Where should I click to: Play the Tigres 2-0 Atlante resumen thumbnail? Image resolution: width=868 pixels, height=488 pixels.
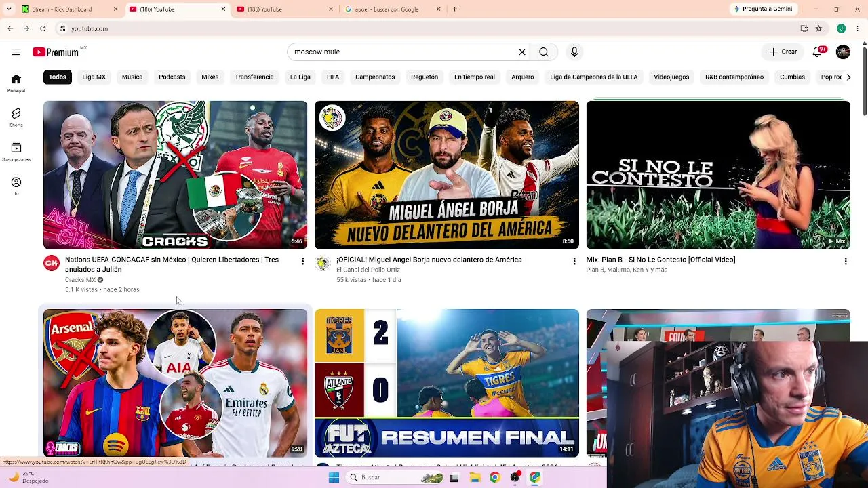point(447,383)
